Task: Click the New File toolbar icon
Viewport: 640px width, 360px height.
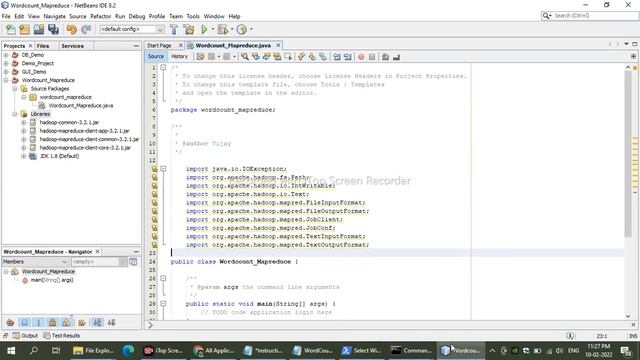Action: click(11, 29)
